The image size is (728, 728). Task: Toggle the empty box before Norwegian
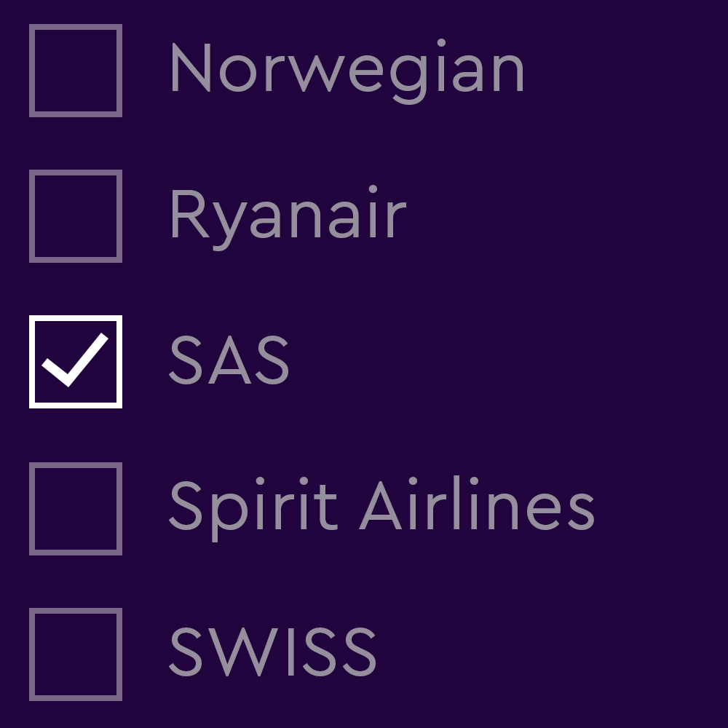click(76, 71)
